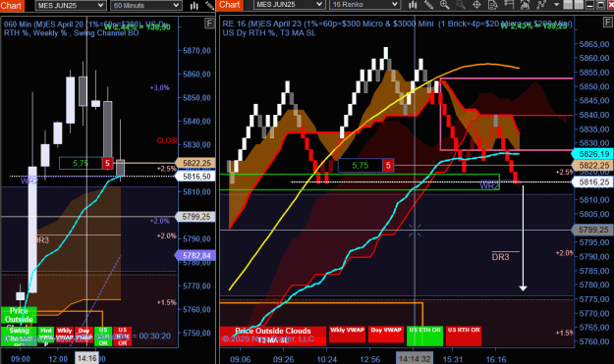
Task: Click 5782,84 purple price marker on left axis
Action: (x=195, y=255)
